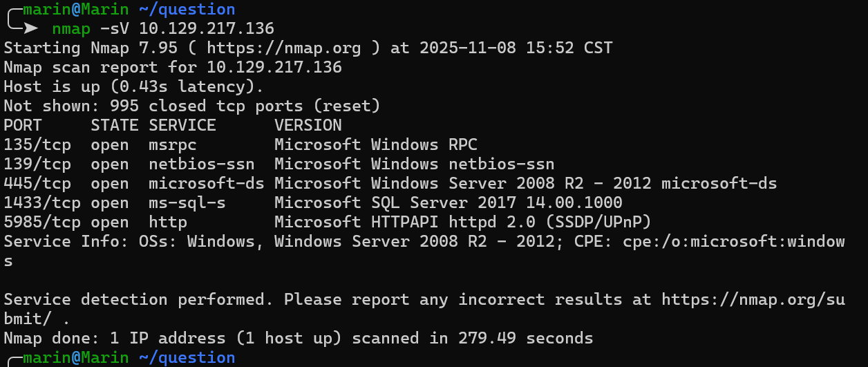Click the ~/question path in the top prompt
The image size is (868, 367).
[x=187, y=10]
